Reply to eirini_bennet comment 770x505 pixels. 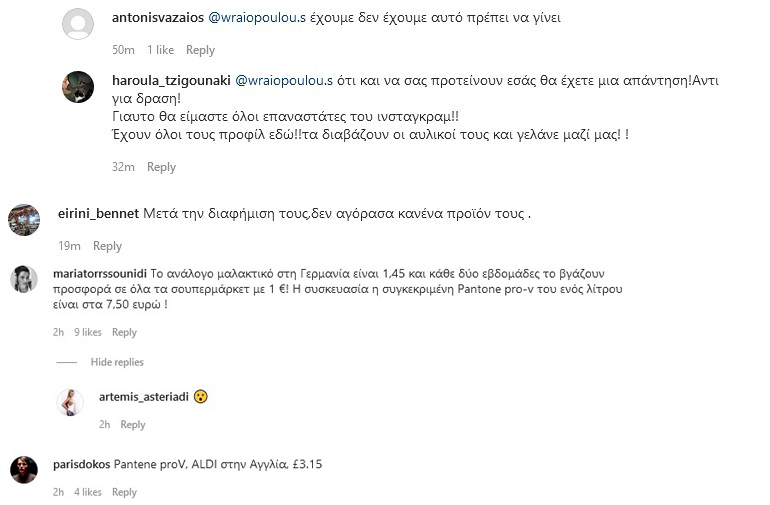pos(107,246)
